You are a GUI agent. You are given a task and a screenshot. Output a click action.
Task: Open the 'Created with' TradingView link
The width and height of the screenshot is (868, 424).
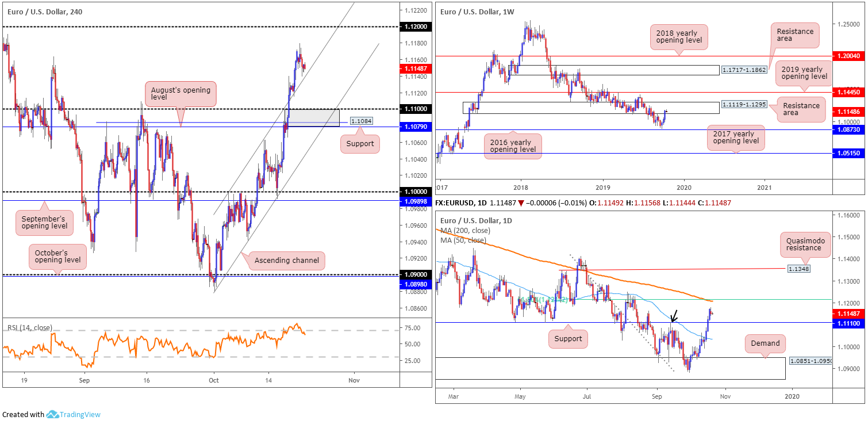tap(51, 414)
